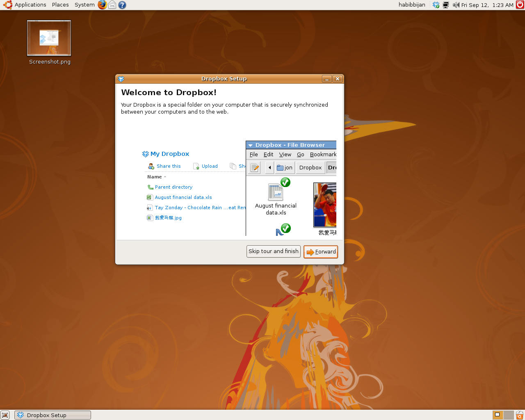Click the jon folder button in File Browser picture
525x420 pixels.
[x=285, y=167]
